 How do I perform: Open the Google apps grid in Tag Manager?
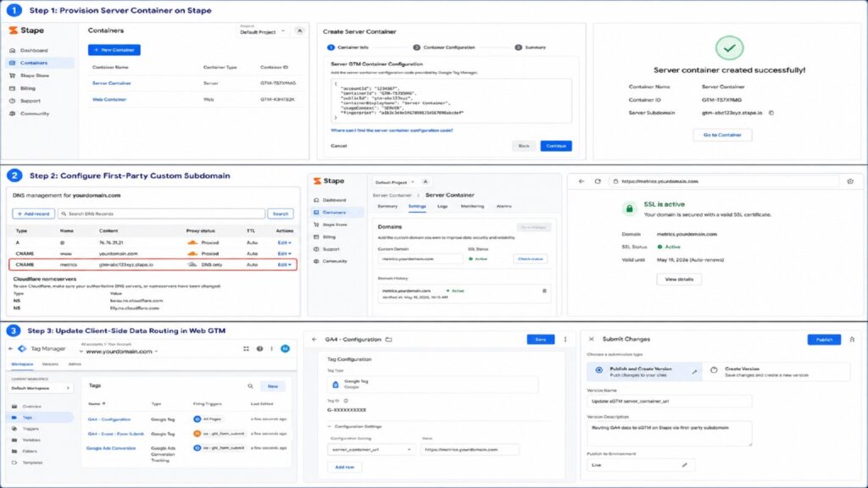pyautogui.click(x=246, y=348)
